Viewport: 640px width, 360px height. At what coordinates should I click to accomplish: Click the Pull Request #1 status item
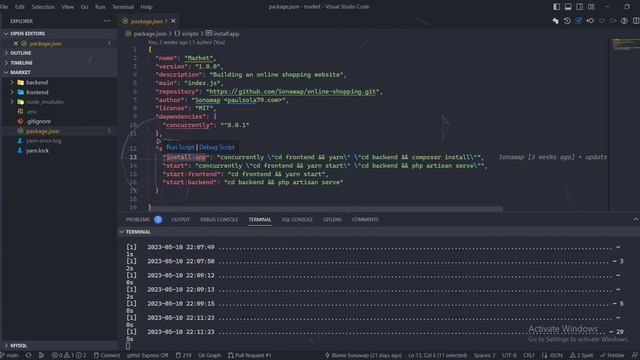(249, 356)
